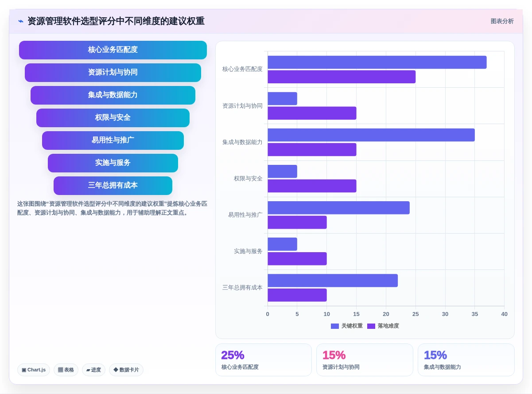
Task: Click the 图表分析 label in header
Action: 502,21
